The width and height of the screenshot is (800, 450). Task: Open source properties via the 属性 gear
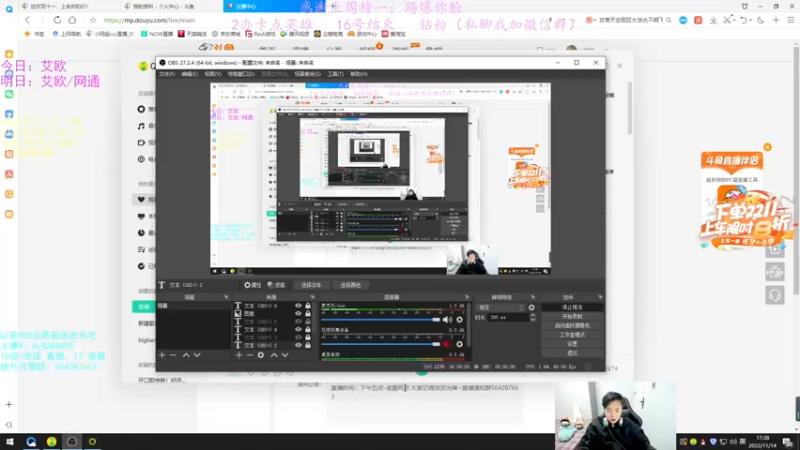tap(253, 285)
